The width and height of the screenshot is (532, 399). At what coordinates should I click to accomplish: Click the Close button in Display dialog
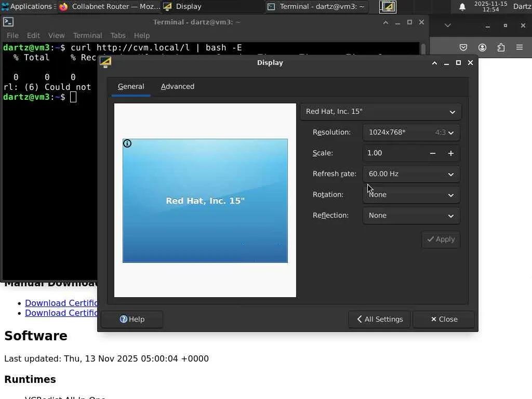click(444, 320)
